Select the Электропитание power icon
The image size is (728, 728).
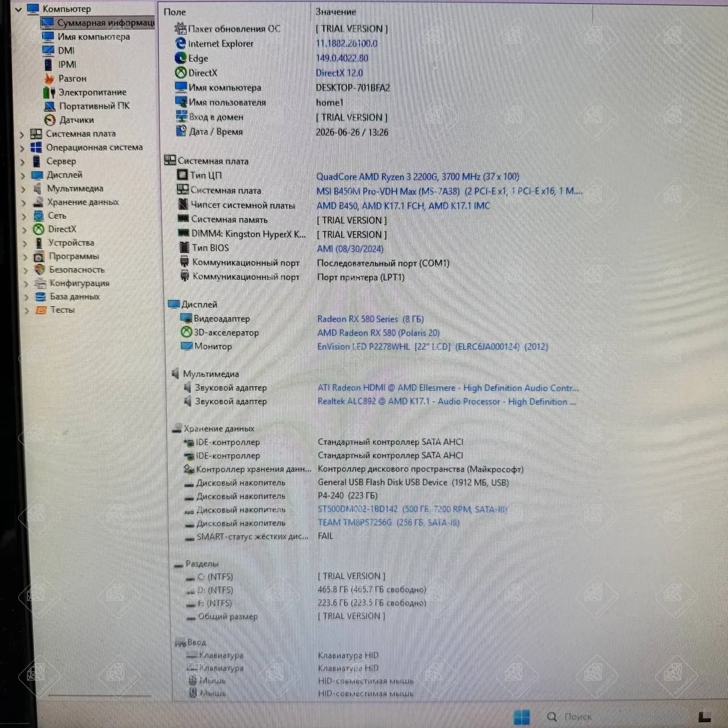pos(49,92)
